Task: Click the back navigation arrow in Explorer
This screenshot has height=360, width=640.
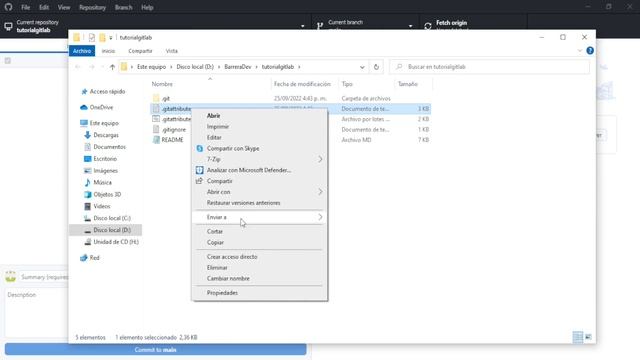Action: (x=78, y=67)
